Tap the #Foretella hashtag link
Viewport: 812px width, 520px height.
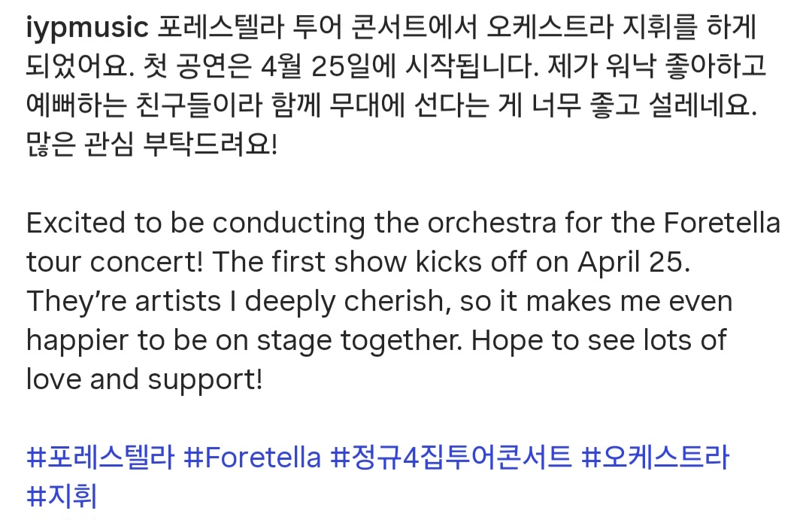(x=252, y=457)
